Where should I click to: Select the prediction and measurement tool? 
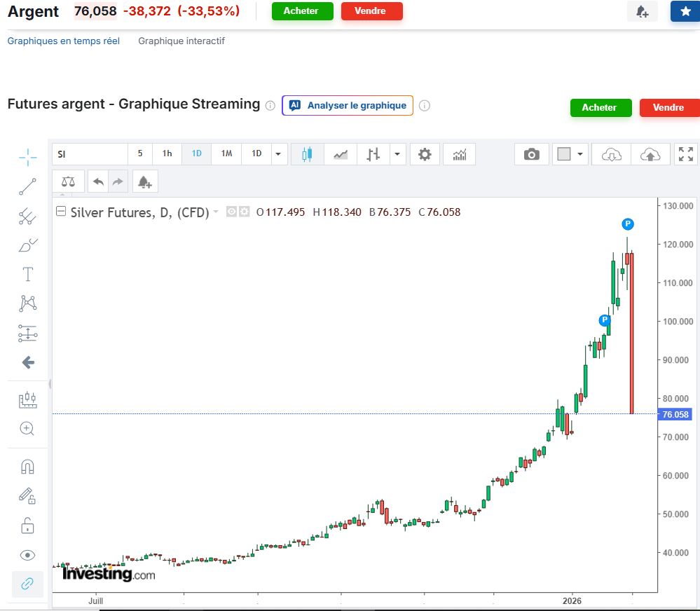pyautogui.click(x=28, y=333)
